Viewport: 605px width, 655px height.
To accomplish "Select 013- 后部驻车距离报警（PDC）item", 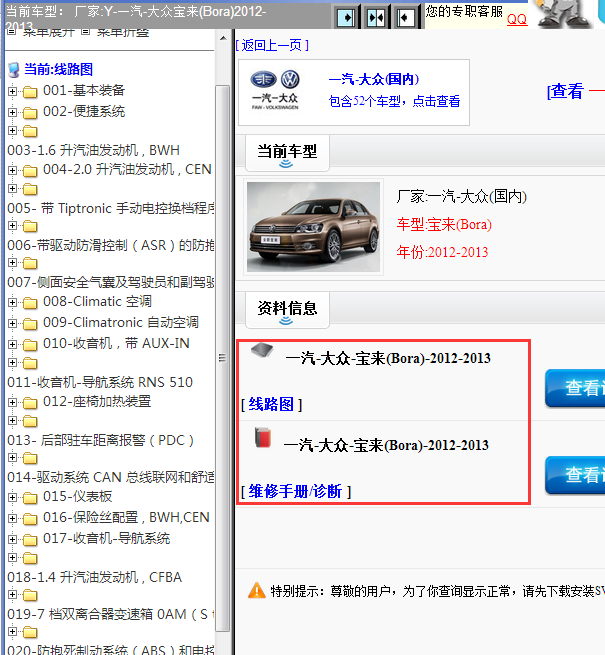I will 101,440.
